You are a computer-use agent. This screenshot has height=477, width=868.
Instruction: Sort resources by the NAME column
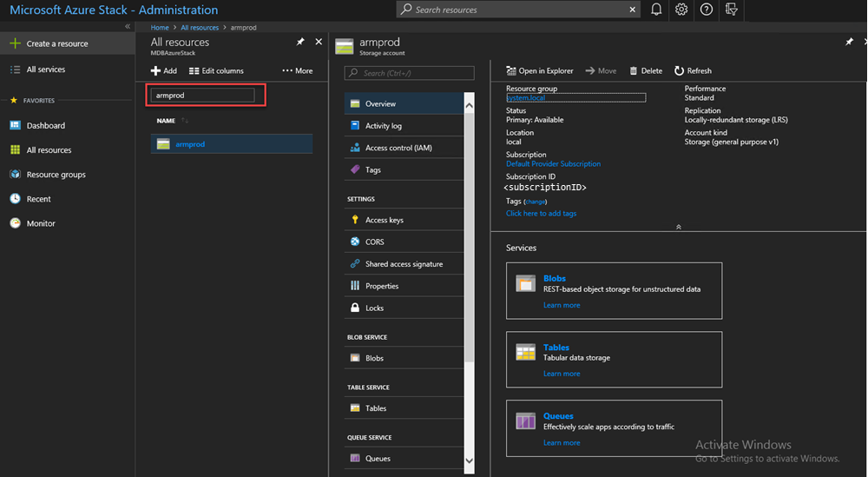click(167, 120)
